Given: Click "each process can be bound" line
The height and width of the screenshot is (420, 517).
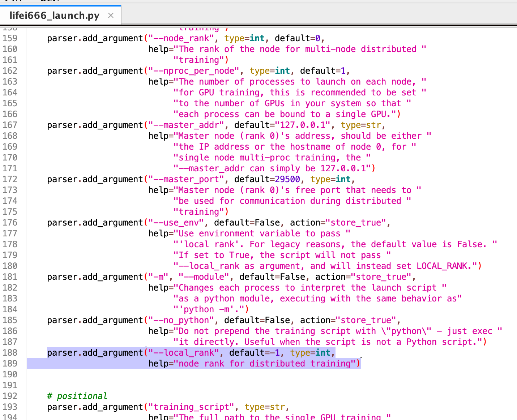Looking at the screenshot, I should 285,114.
